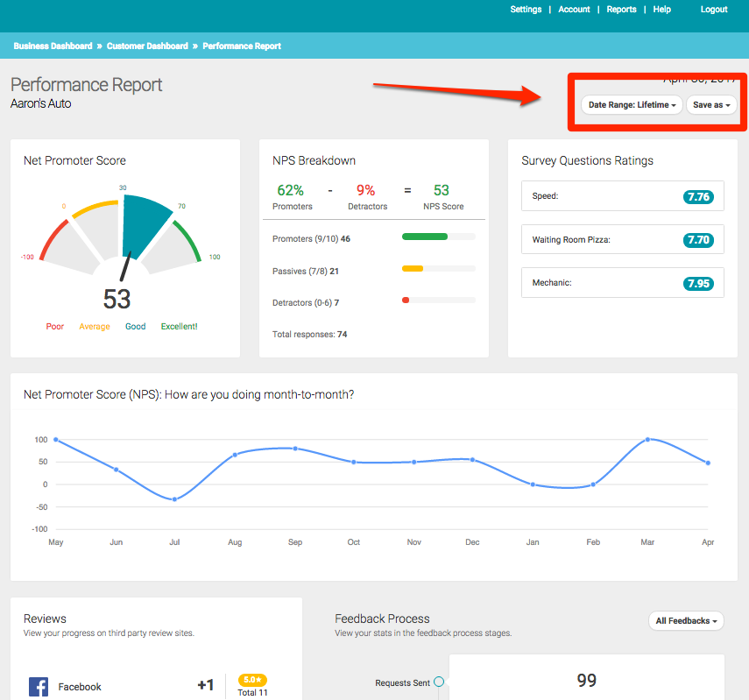
Task: Click the Facebook logo icon
Action: click(39, 687)
